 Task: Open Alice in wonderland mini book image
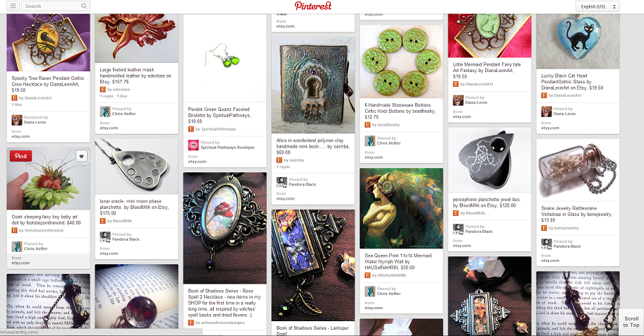(313, 85)
